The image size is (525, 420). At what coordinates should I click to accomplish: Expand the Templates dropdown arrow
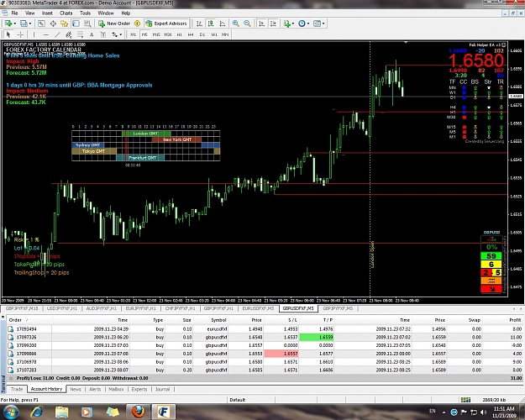tap(323, 24)
